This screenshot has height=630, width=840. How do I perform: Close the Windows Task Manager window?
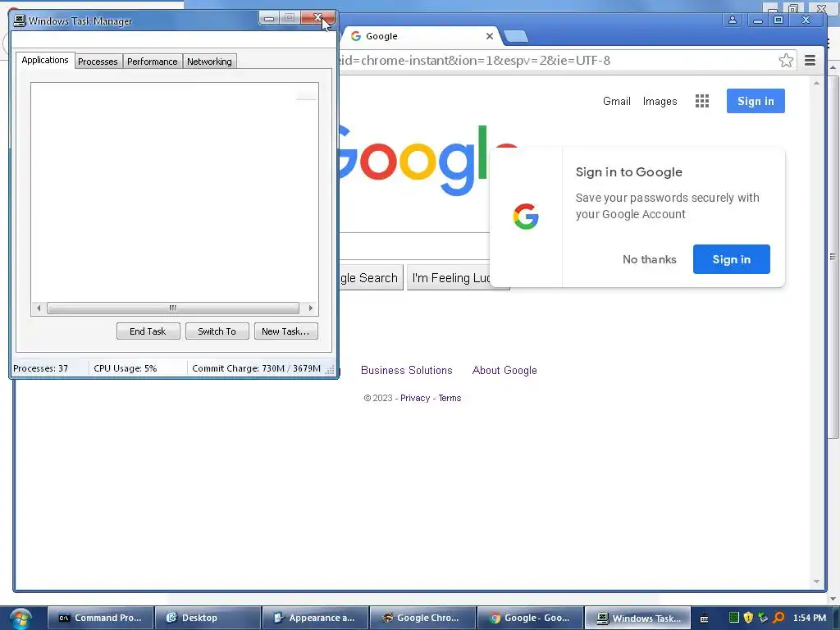(317, 18)
